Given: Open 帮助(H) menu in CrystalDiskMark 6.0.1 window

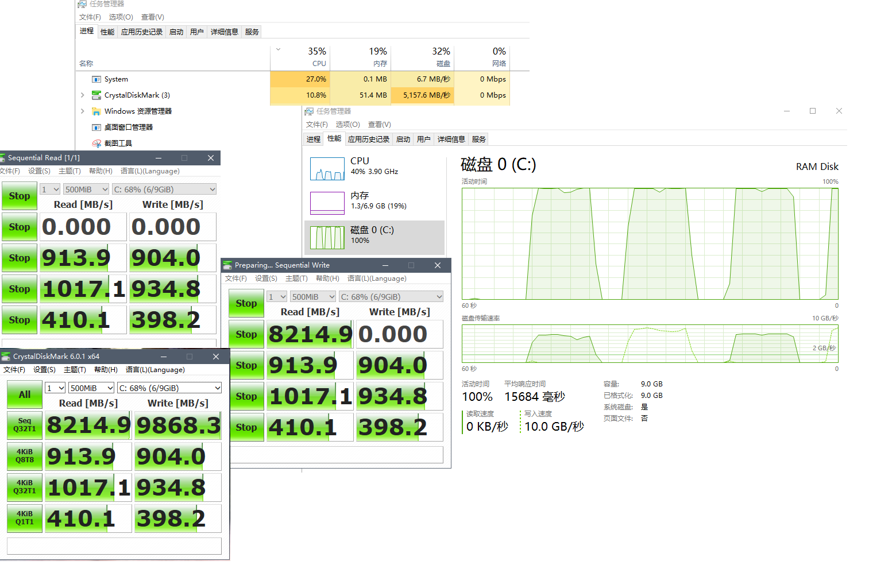Looking at the screenshot, I should [106, 370].
